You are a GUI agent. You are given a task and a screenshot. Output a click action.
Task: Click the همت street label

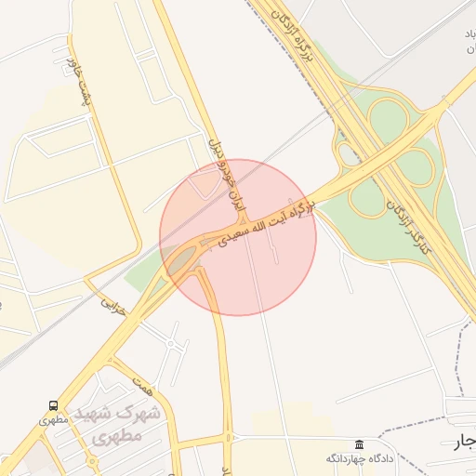coord(143,387)
